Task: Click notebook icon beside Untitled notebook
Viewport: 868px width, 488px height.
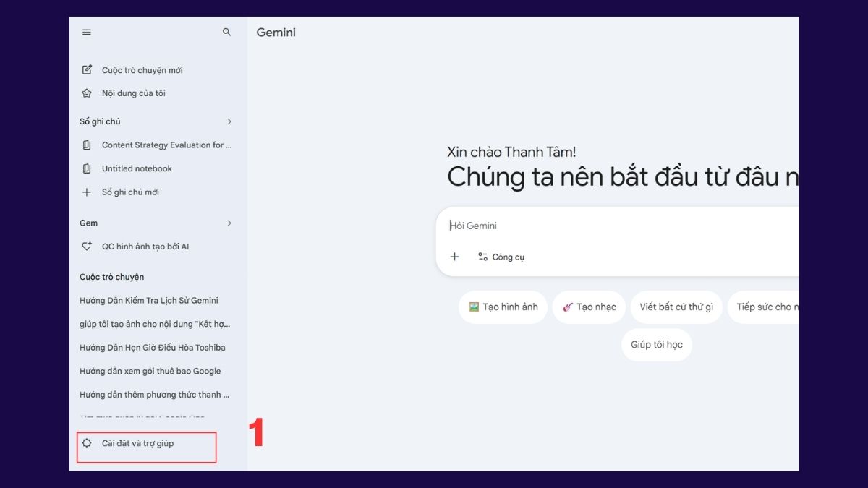Action: (87, 168)
